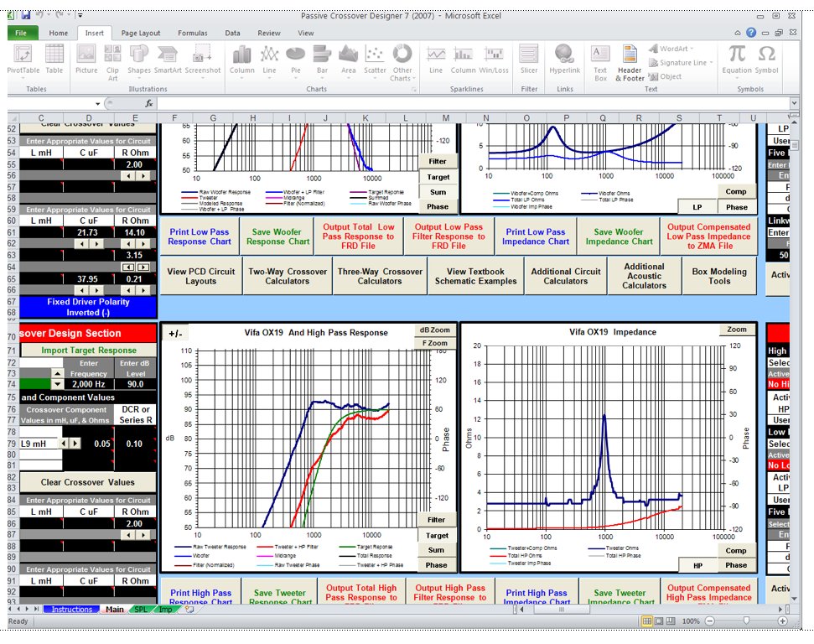This screenshot has height=644, width=814.
Task: Click the fx insert function button
Action: tap(149, 103)
